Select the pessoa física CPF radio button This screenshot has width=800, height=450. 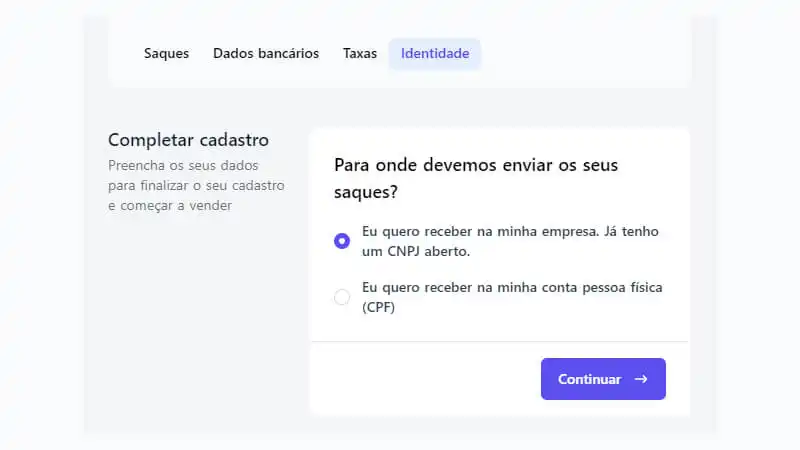[342, 297]
